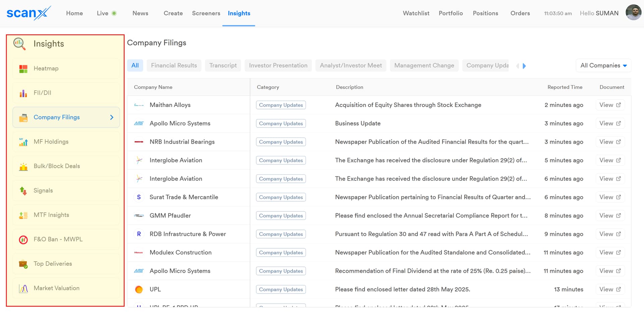Screen dimensions: 644x317
Task: Select the Signals arrows icon
Action: (23, 191)
